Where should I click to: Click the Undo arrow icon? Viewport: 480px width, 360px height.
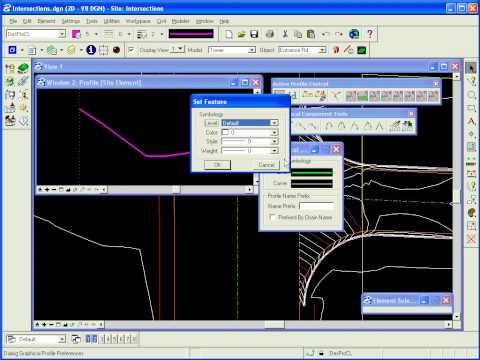point(326,34)
